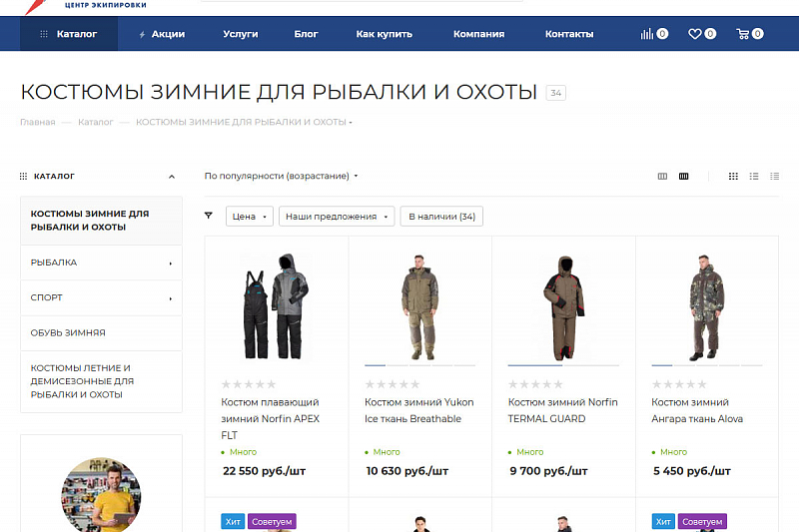Open sort dropdown По популярности (возрастание)

[x=281, y=176]
